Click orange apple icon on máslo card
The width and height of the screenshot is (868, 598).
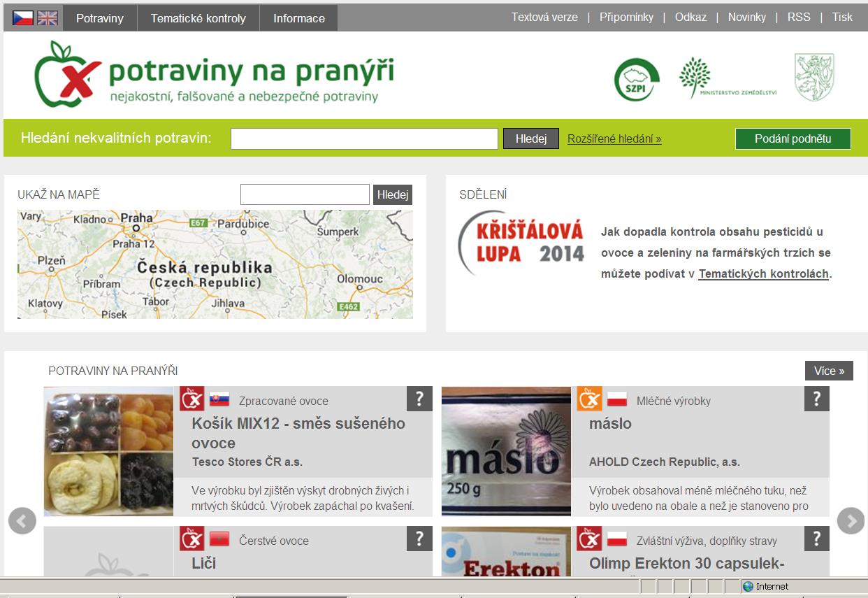(589, 399)
